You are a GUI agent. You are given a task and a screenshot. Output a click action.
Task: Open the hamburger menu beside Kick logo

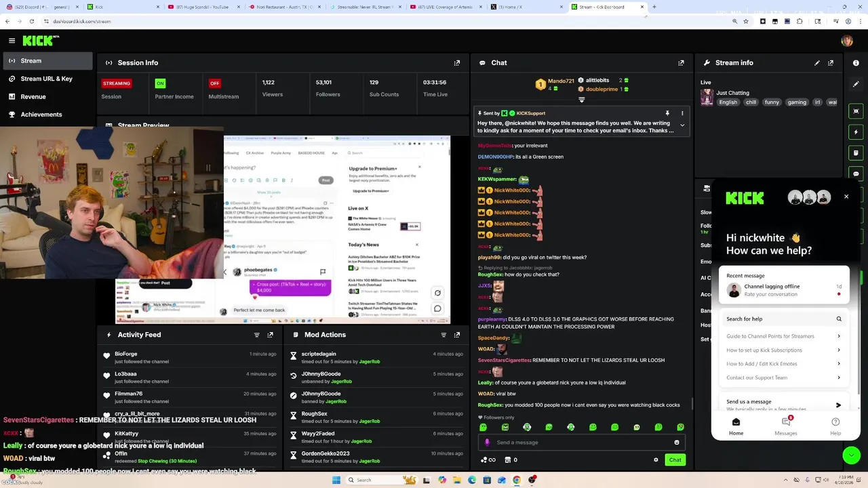click(12, 41)
